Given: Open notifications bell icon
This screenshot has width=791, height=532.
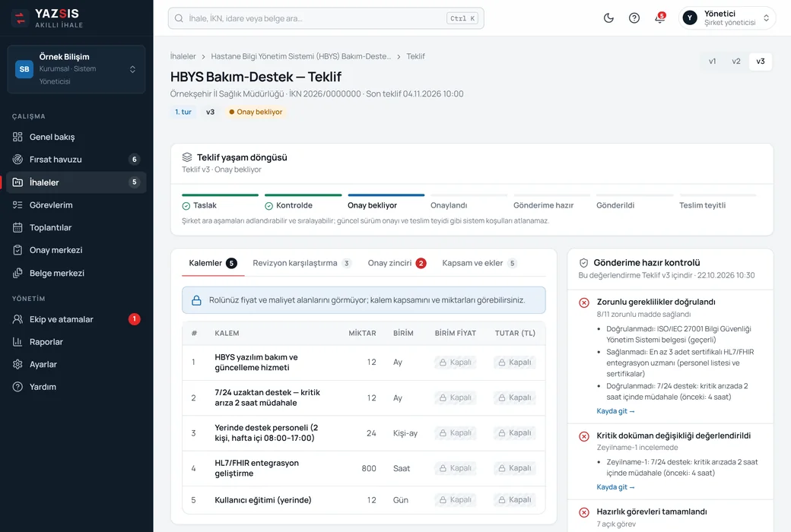Looking at the screenshot, I should coord(660,18).
